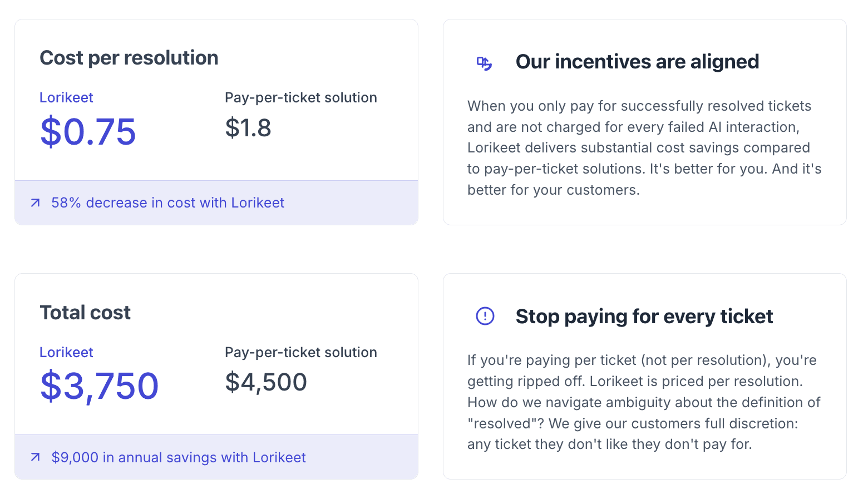Screen dimensions: 868x494
Task: Select the $4,500 pay-per-ticket total
Action: click(266, 382)
